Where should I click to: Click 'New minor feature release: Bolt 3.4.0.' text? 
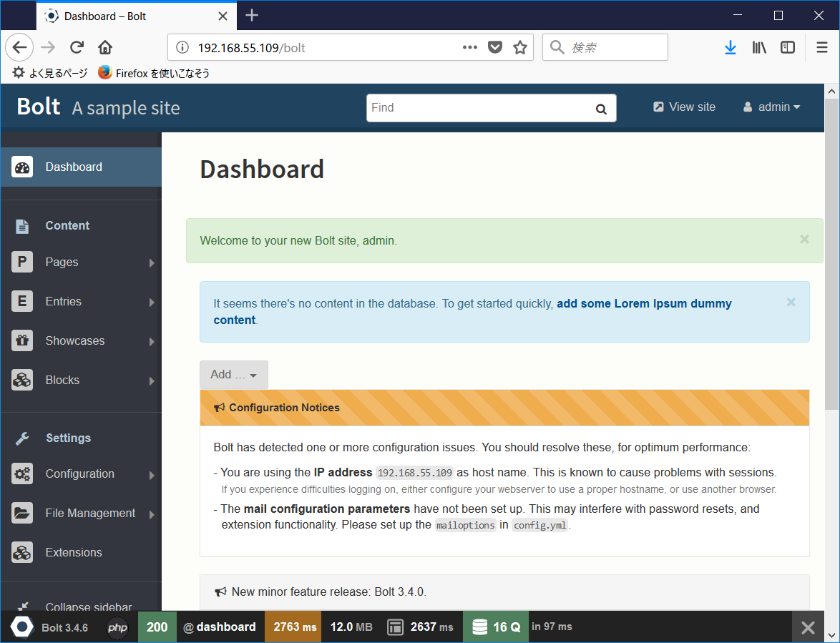point(329,592)
